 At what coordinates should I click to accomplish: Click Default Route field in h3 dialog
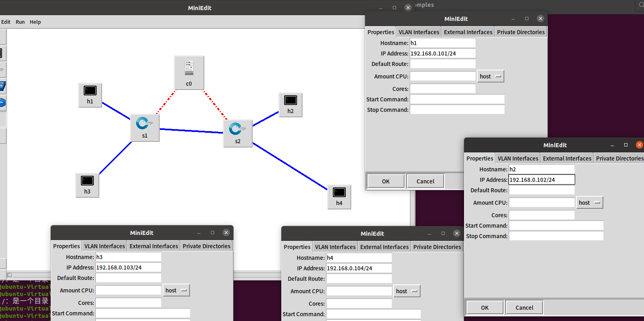point(128,278)
